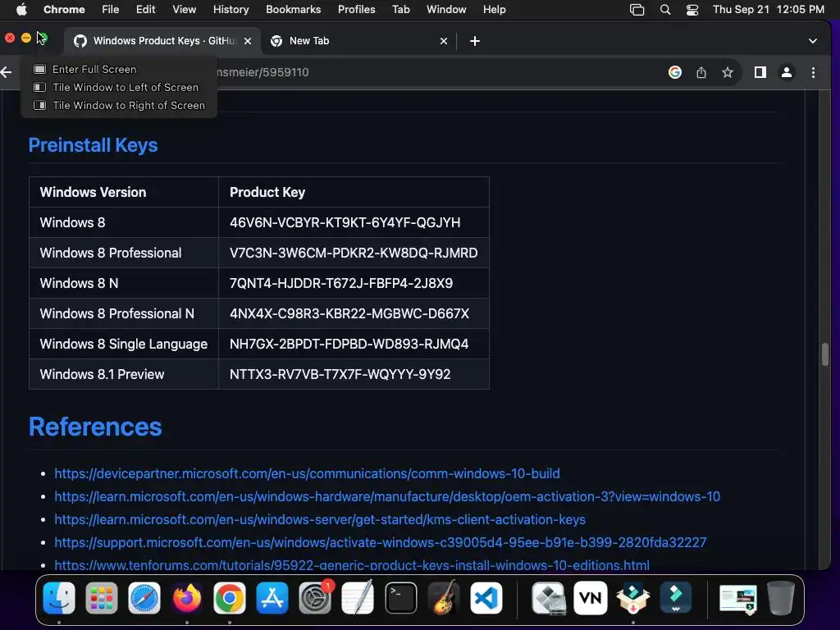Viewport: 840px width, 630px height.
Task: Select Tile Window to Right of Screen
Action: click(118, 106)
